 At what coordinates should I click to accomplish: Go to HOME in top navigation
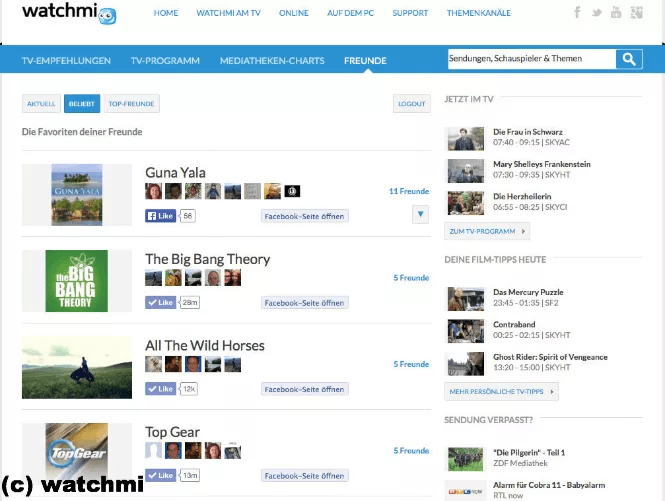(166, 13)
